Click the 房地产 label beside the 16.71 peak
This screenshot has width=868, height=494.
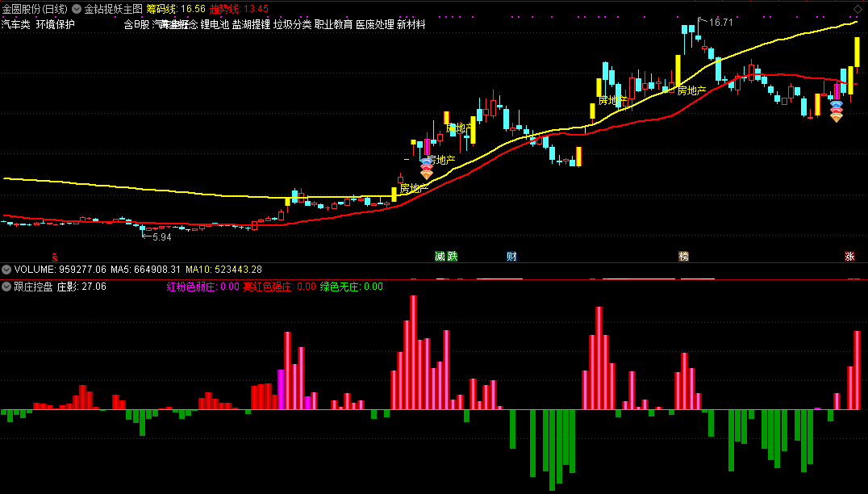(692, 91)
